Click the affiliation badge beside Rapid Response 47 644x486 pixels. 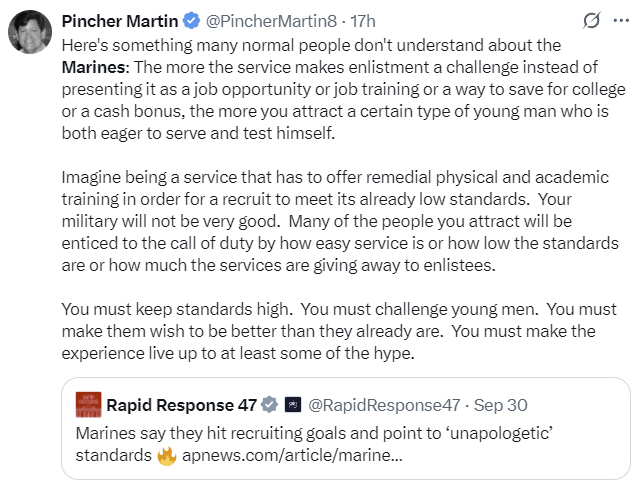pos(293,405)
